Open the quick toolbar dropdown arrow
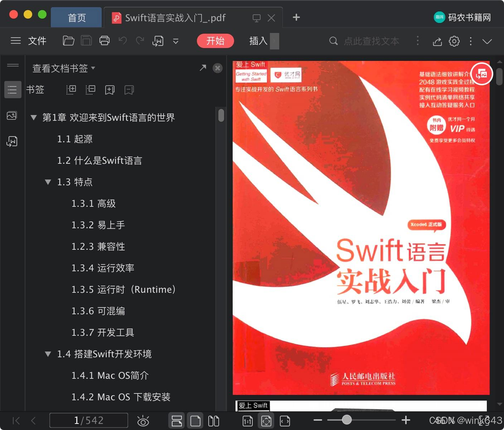Viewport: 504px width, 430px height. pyautogui.click(x=176, y=41)
